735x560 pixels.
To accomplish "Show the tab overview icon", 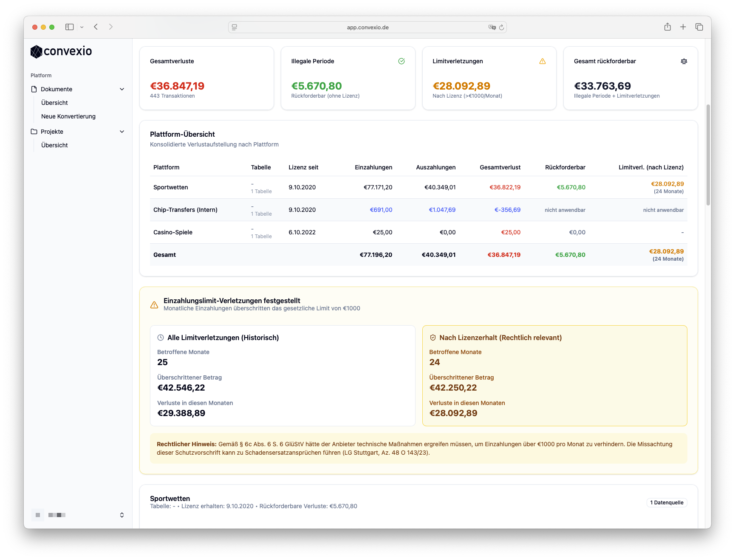I will [699, 27].
